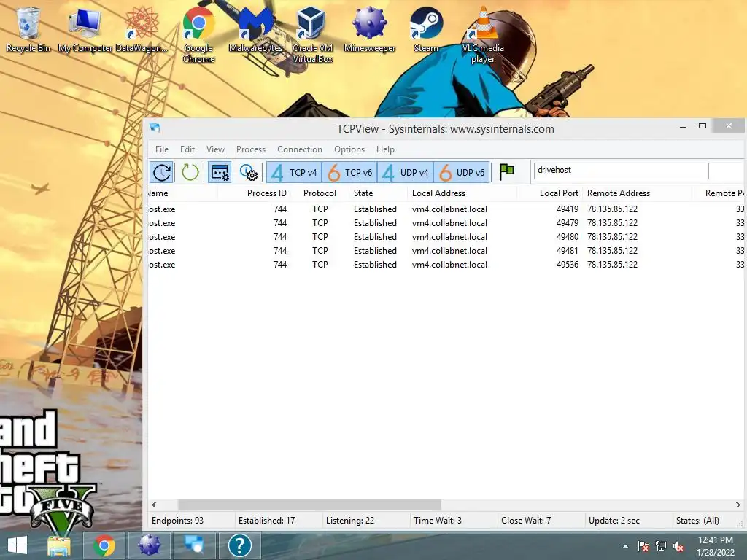Click Endpoints: 93 in the status bar
The width and height of the screenshot is (747, 560).
pyautogui.click(x=177, y=521)
